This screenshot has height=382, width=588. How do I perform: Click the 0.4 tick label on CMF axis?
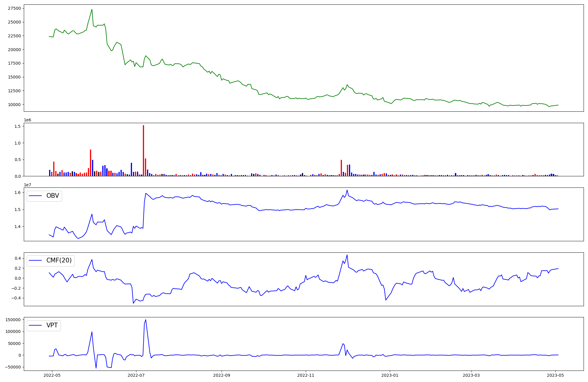click(x=17, y=258)
